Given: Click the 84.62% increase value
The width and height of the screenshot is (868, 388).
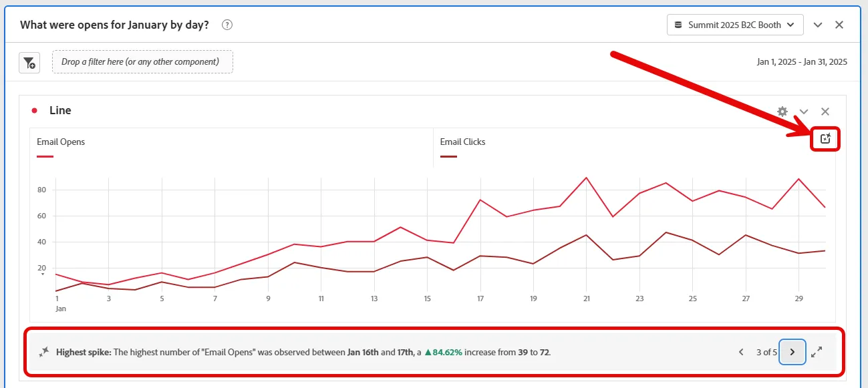Looking at the screenshot, I should (x=443, y=352).
